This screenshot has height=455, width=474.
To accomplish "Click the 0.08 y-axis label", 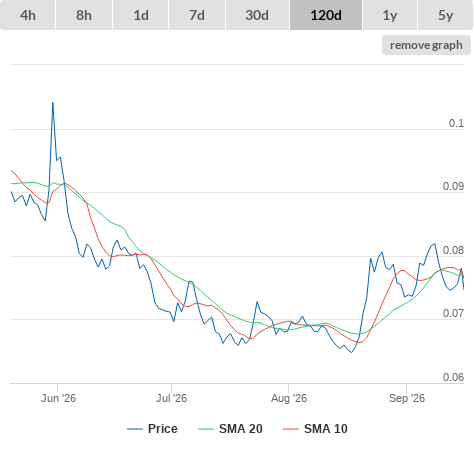I will 453,250.
